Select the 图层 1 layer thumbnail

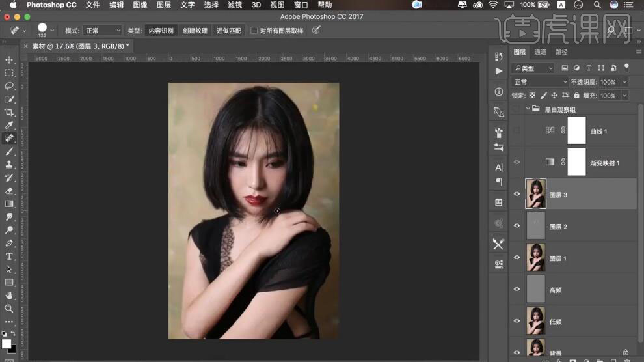tap(535, 257)
